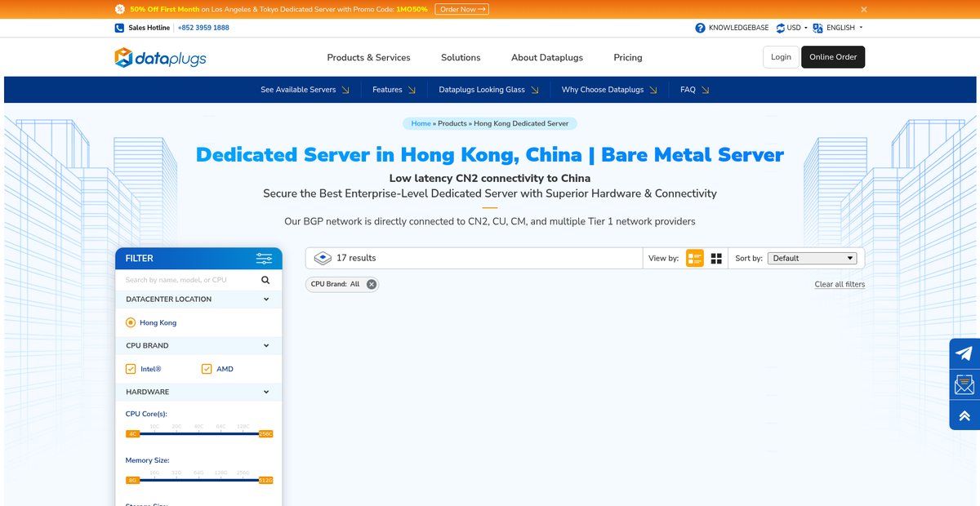Collapse the Datacenter Location section
980x506 pixels.
click(266, 300)
